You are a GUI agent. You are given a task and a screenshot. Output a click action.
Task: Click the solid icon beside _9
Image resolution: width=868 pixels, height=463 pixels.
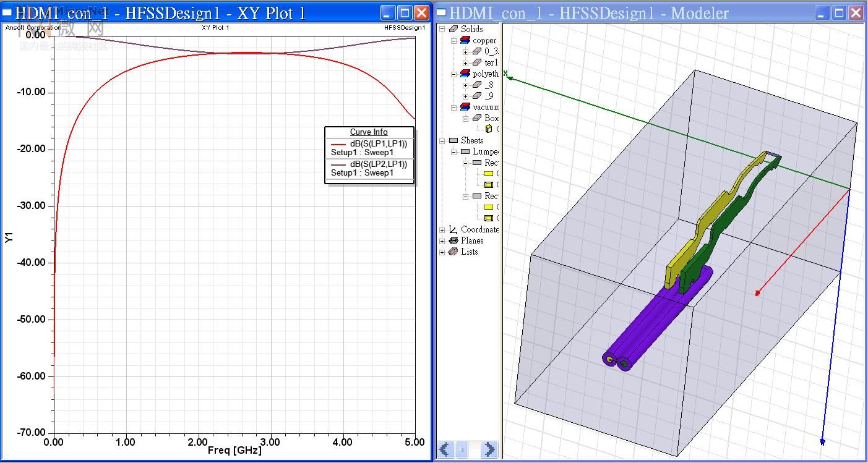[477, 96]
